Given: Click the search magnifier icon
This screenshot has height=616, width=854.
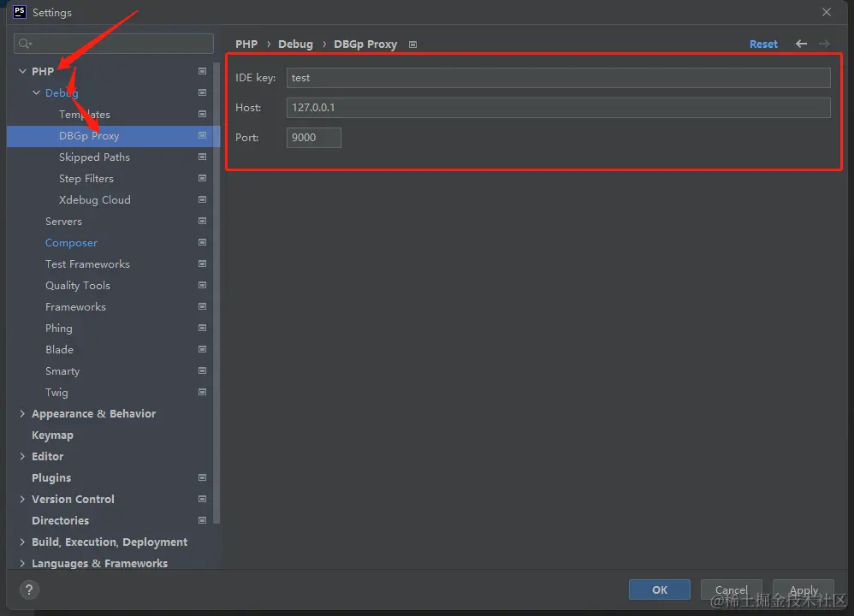Looking at the screenshot, I should pos(25,44).
